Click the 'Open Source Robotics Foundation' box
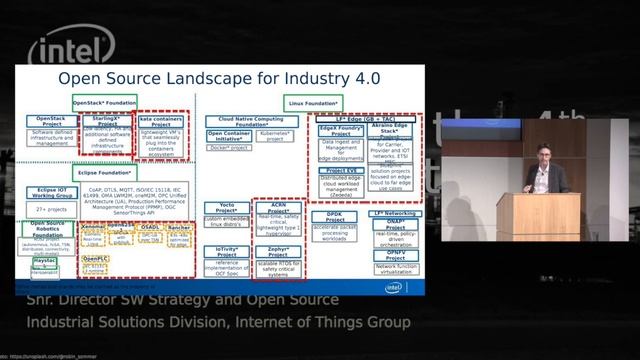This screenshot has height=360, width=640. coord(48,229)
